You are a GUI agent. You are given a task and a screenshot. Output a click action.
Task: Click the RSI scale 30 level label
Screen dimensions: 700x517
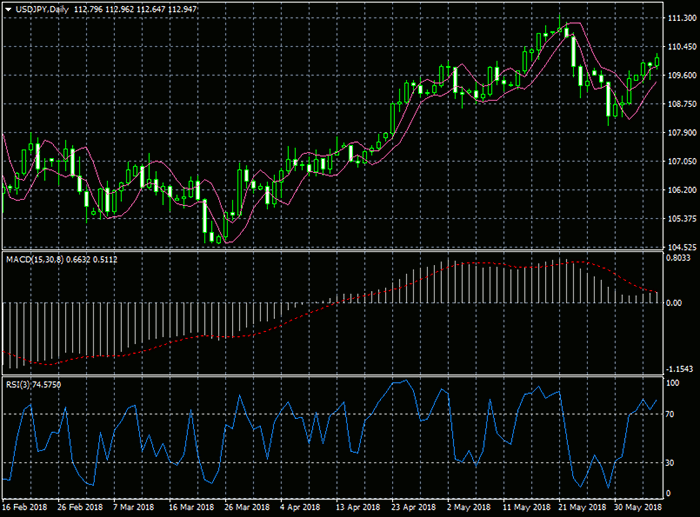[x=671, y=463]
